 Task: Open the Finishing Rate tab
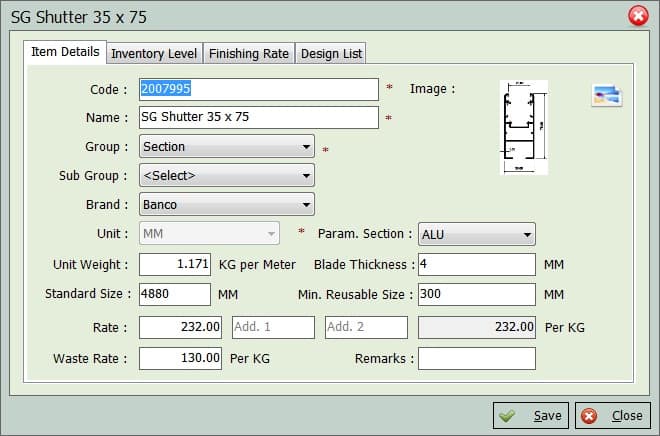coord(249,53)
